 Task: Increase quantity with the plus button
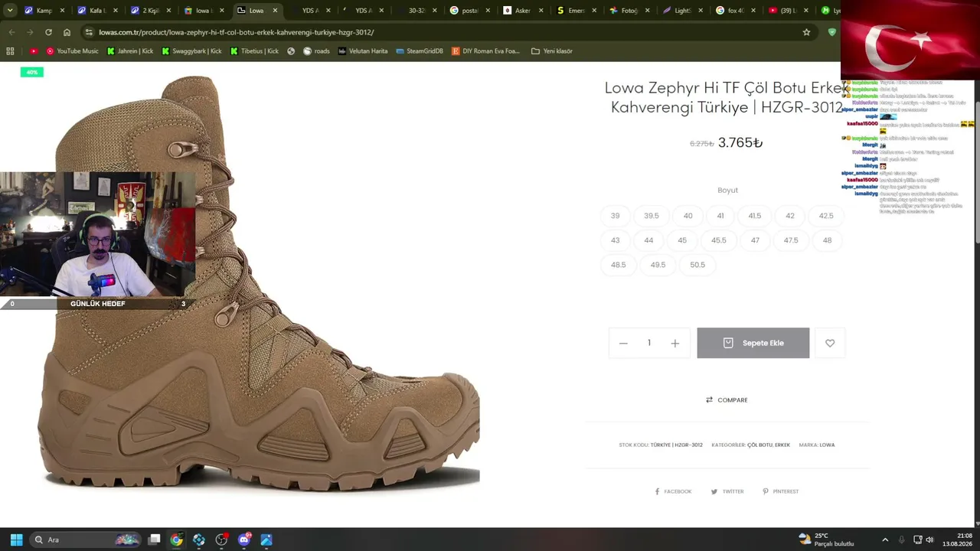(675, 343)
